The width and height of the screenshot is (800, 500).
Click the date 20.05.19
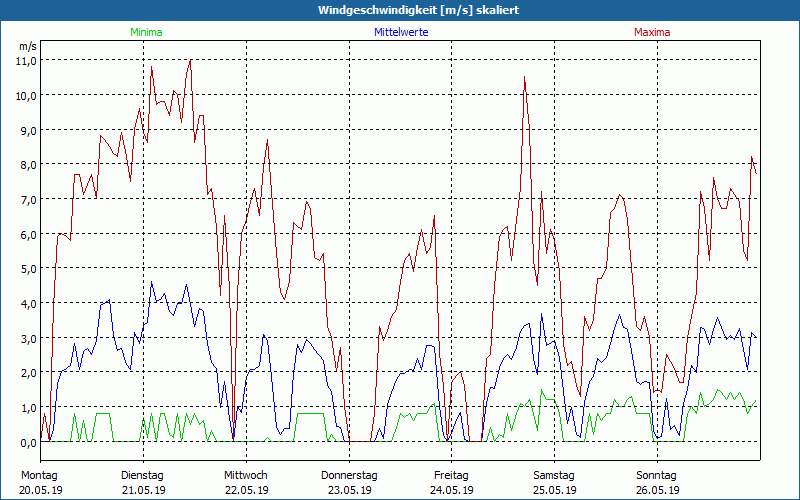(x=40, y=490)
